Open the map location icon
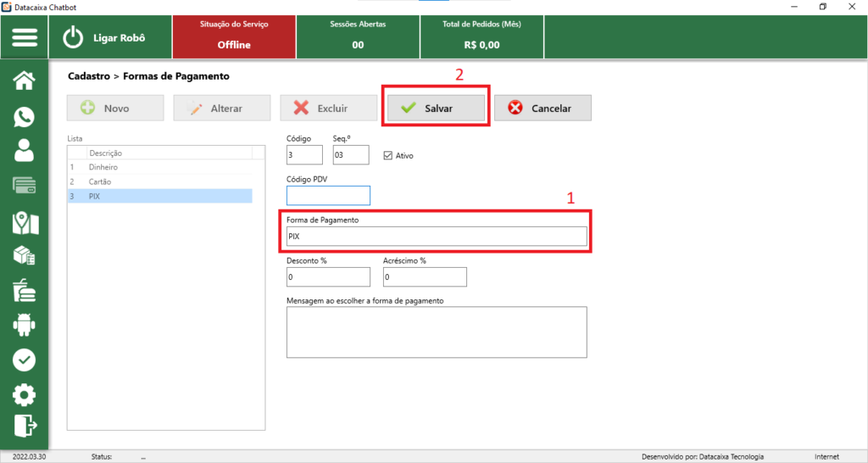The width and height of the screenshot is (868, 463). click(25, 222)
